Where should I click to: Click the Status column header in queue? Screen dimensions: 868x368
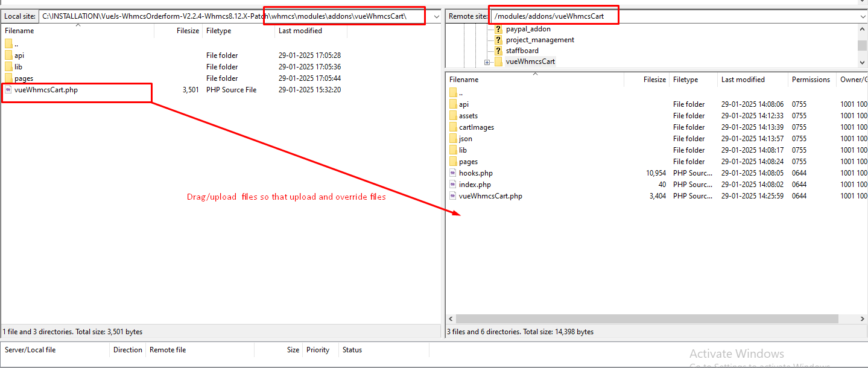352,350
